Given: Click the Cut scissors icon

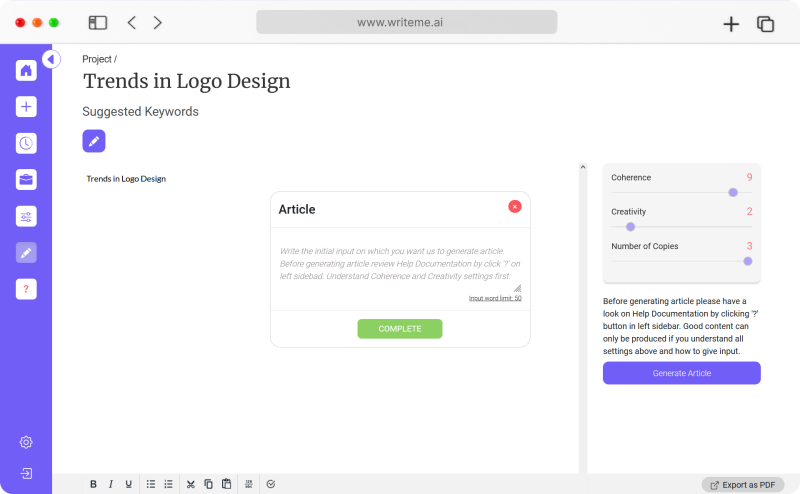Looking at the screenshot, I should 191,484.
